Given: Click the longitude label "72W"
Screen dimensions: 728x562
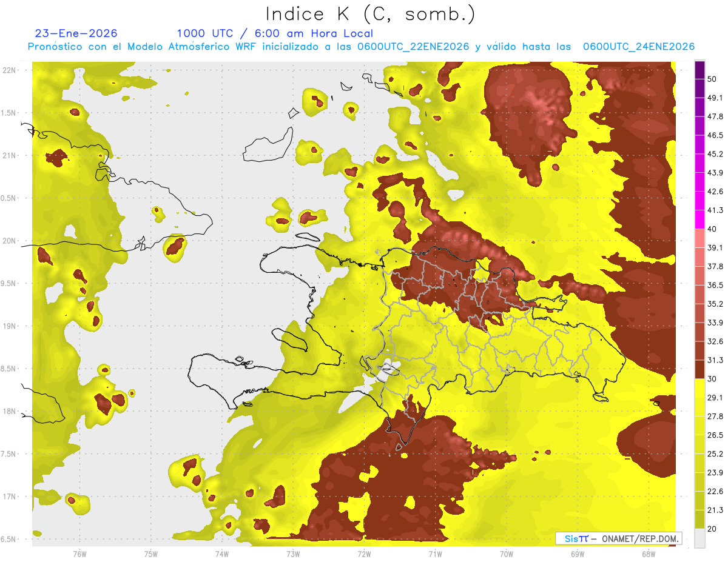Looking at the screenshot, I should point(364,554).
